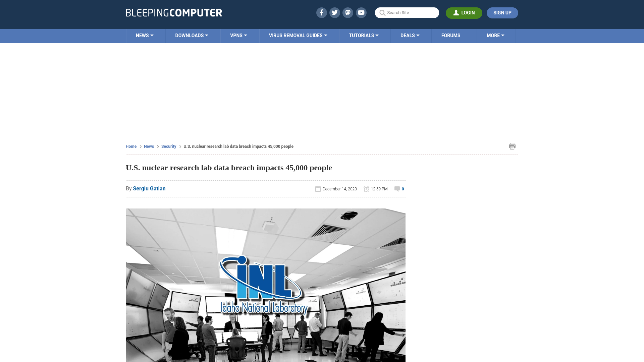Viewport: 644px width, 362px height.
Task: Click the print article icon
Action: click(512, 146)
